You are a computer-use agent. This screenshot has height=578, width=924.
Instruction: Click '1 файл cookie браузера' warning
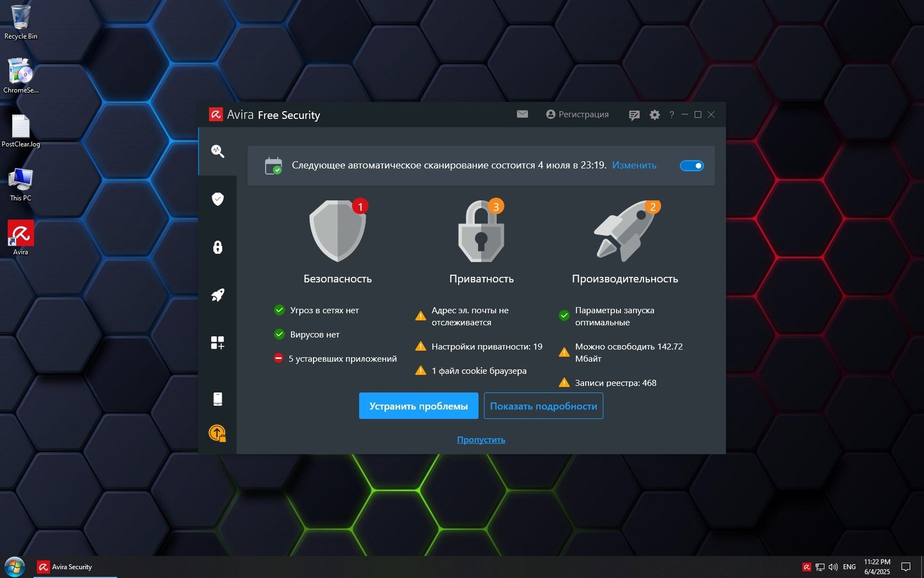(x=471, y=371)
